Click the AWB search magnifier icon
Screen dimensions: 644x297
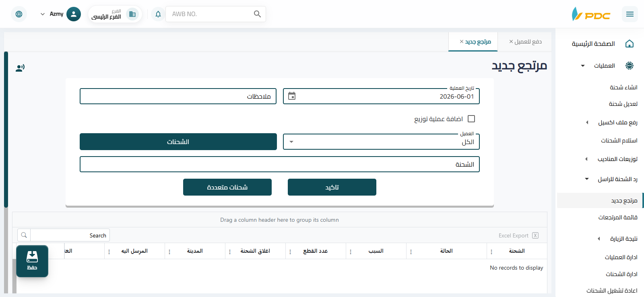point(258,14)
